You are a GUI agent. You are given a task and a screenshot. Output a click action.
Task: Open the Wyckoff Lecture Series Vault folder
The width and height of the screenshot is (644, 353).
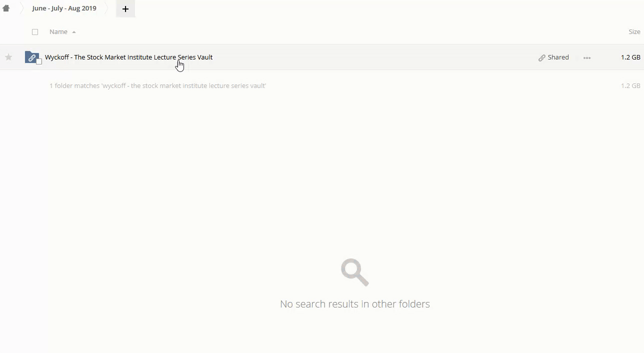[128, 57]
